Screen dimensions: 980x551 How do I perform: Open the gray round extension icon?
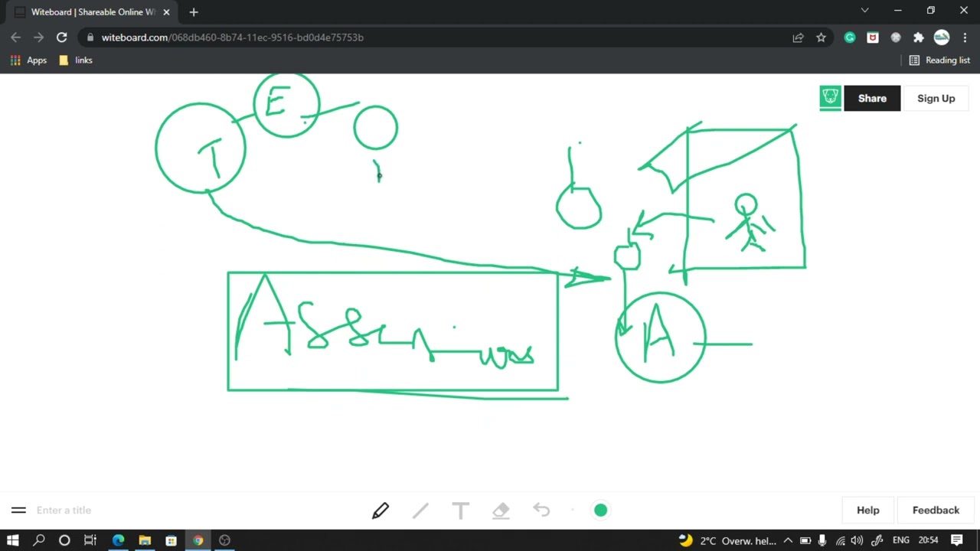tap(896, 37)
